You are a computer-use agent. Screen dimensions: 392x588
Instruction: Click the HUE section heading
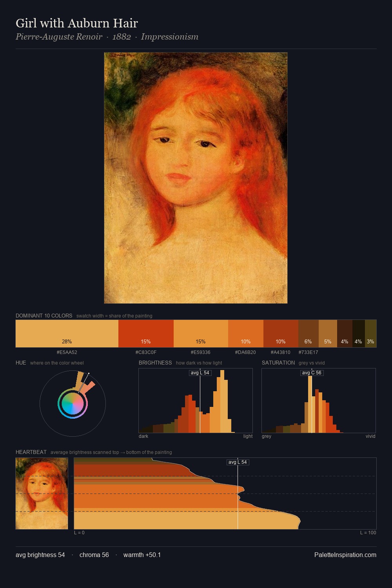point(21,363)
